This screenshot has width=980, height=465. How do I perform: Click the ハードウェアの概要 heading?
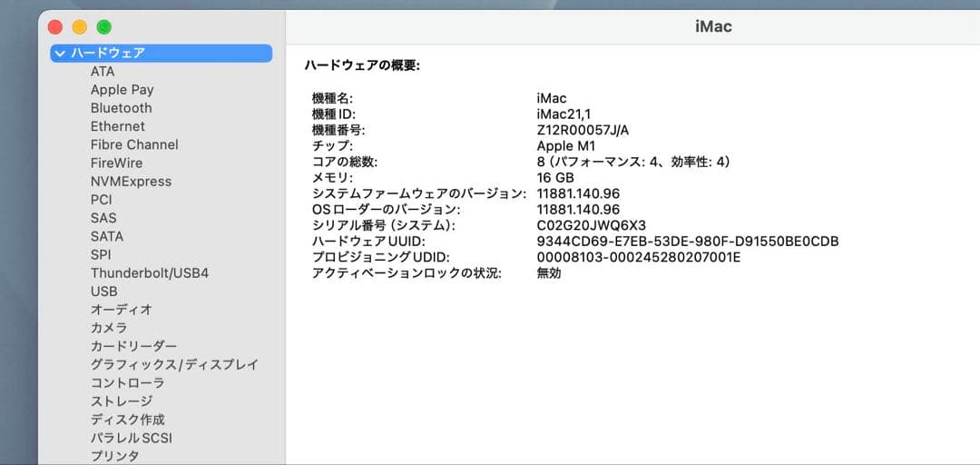(362, 65)
